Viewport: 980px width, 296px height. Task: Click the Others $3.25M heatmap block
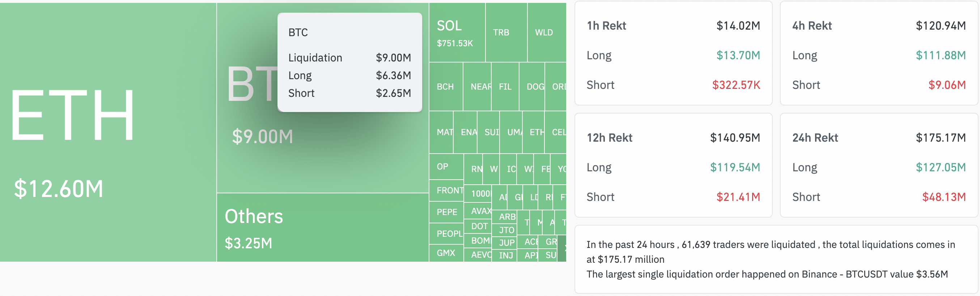(x=323, y=227)
